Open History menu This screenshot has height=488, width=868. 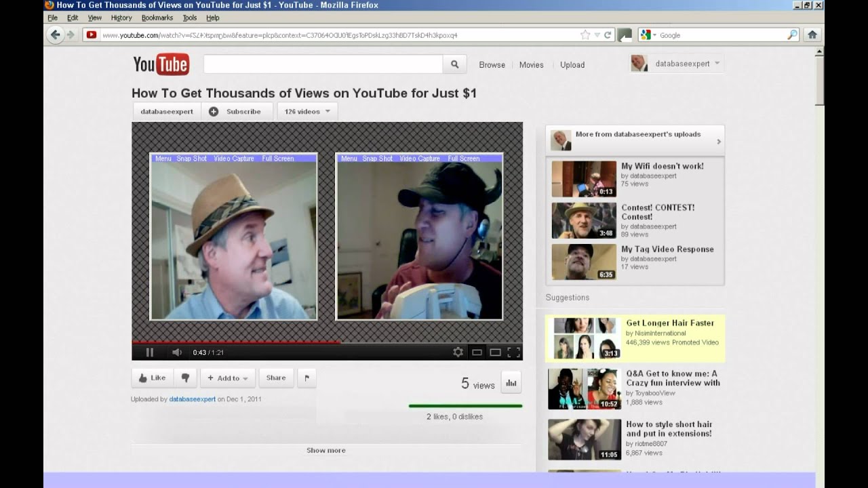click(x=121, y=18)
